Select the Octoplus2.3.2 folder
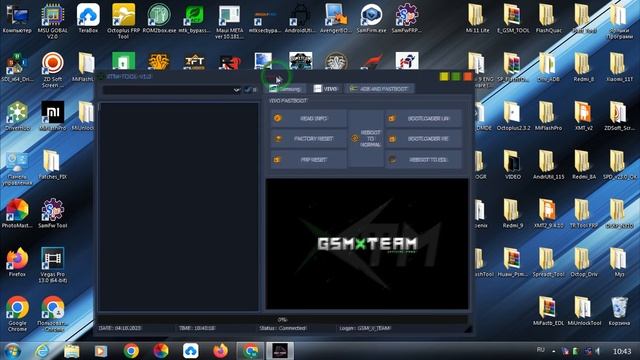The image size is (640, 360). (513, 116)
